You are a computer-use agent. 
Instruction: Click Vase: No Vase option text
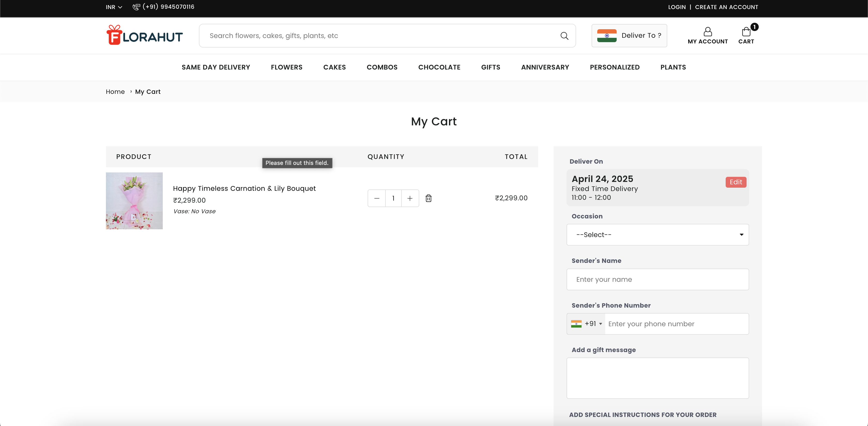[x=195, y=211]
